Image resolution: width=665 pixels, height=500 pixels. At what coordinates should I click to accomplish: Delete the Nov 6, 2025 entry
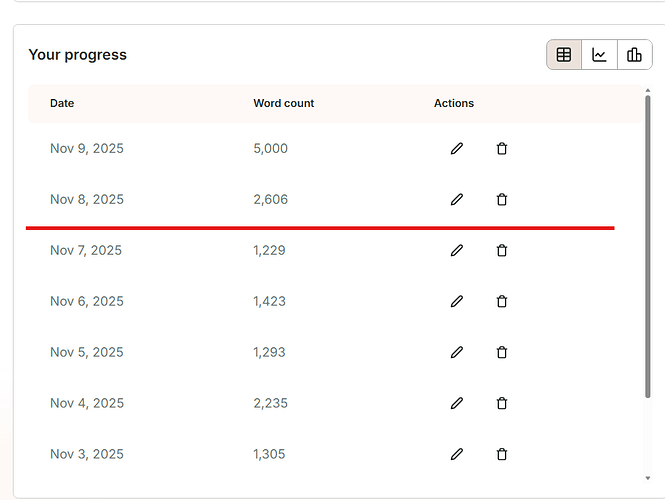coord(502,301)
